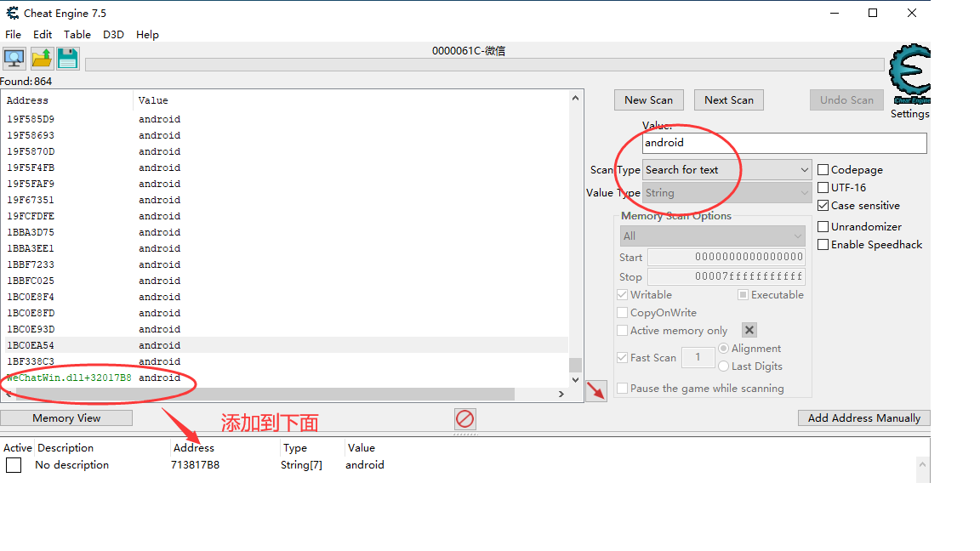Open the D3D menu
The height and width of the screenshot is (551, 980).
click(113, 34)
